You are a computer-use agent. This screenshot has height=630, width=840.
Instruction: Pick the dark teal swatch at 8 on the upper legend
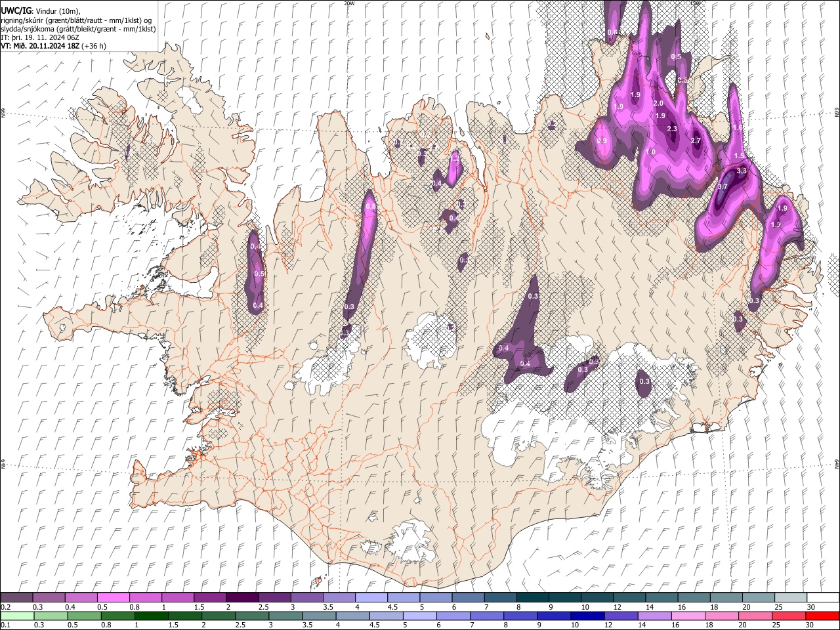(532, 597)
